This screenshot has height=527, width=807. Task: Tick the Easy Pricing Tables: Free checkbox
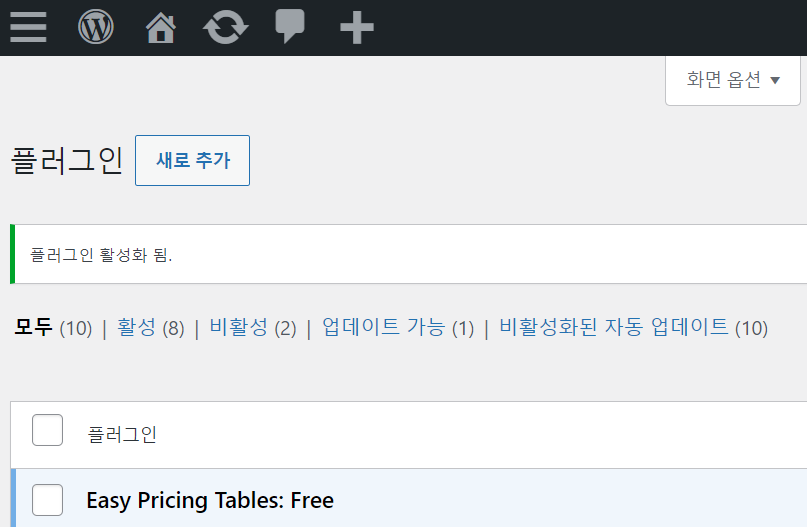pos(47,500)
